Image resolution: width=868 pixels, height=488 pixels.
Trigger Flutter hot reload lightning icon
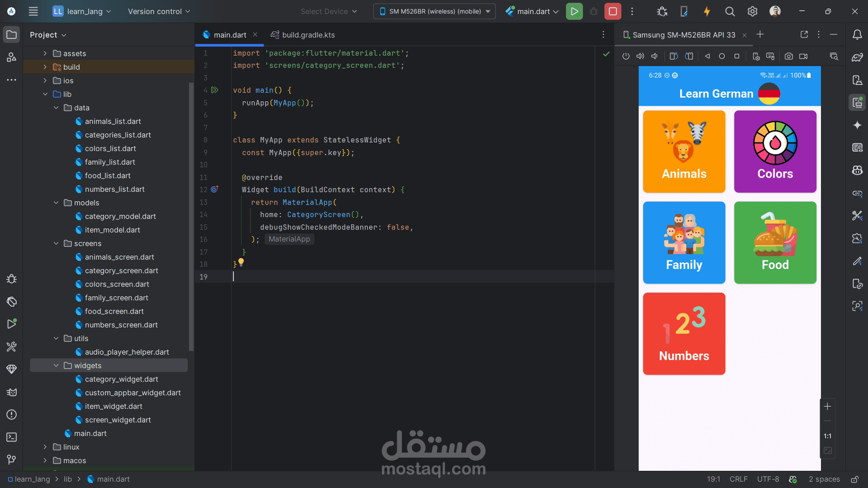pos(707,11)
